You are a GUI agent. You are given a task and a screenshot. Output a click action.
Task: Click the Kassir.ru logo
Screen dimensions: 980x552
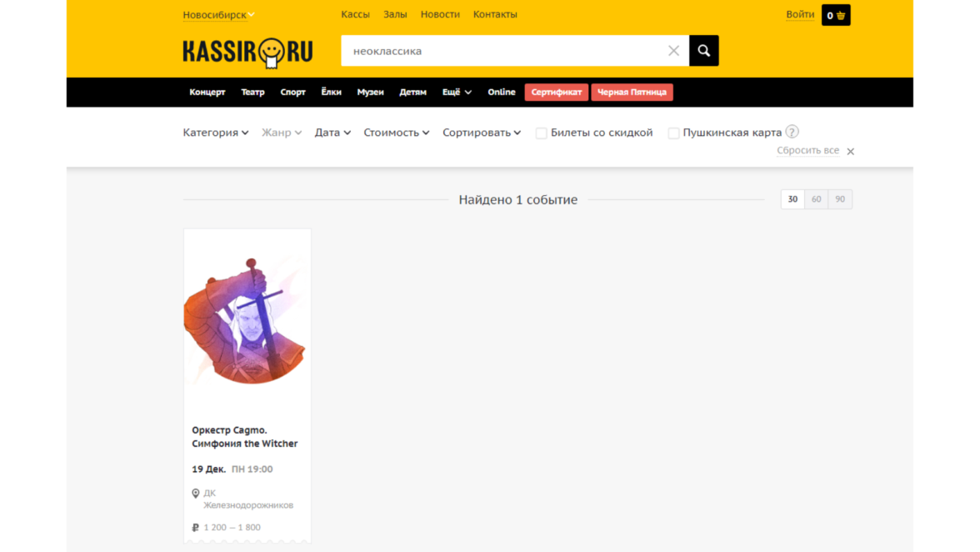(x=247, y=53)
